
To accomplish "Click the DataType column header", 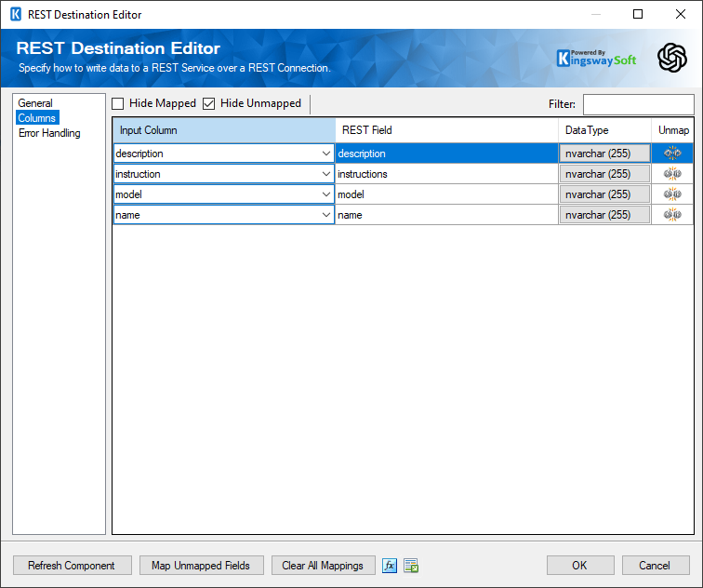I will 604,130.
